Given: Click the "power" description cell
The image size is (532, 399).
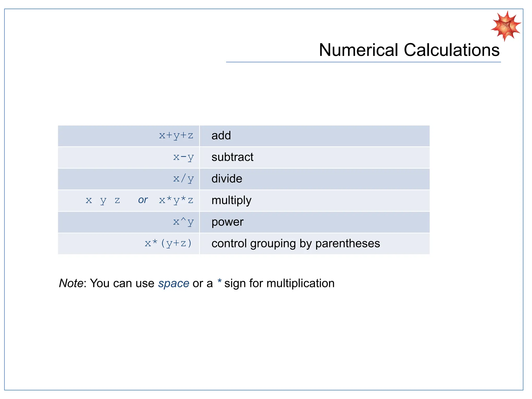Looking at the screenshot, I should tap(228, 222).
